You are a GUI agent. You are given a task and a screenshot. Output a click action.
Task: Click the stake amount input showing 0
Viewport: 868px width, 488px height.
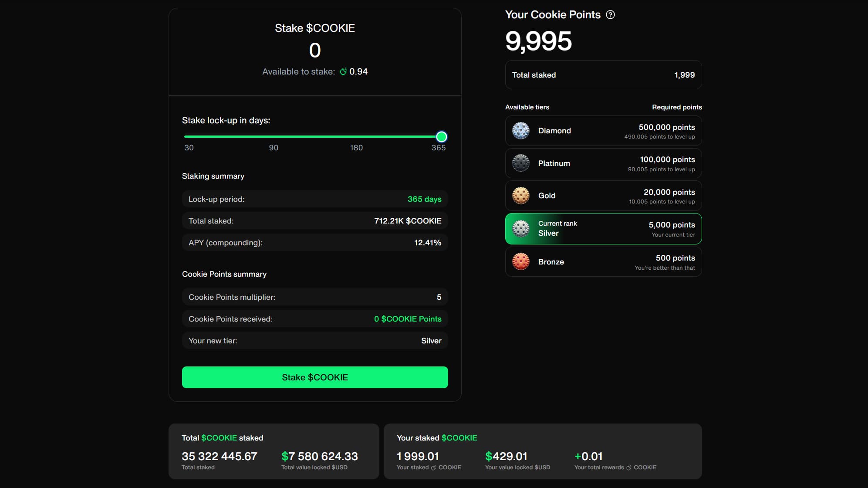(x=315, y=51)
